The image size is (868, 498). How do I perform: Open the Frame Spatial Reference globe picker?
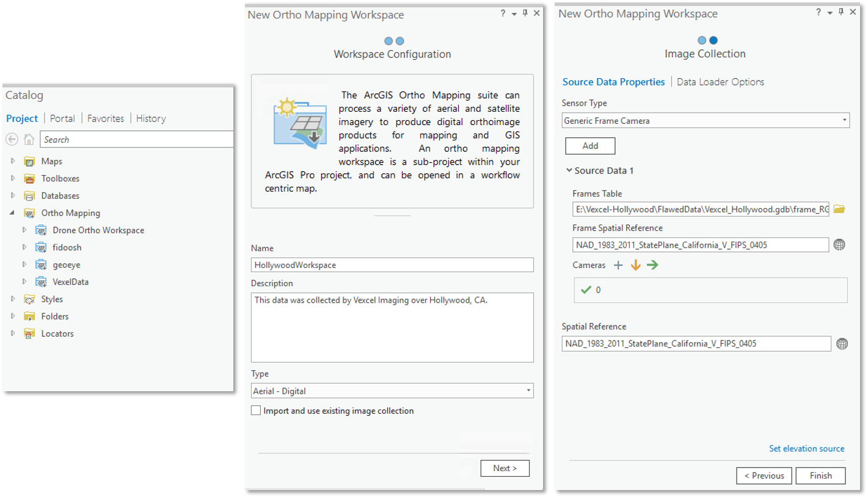(840, 245)
